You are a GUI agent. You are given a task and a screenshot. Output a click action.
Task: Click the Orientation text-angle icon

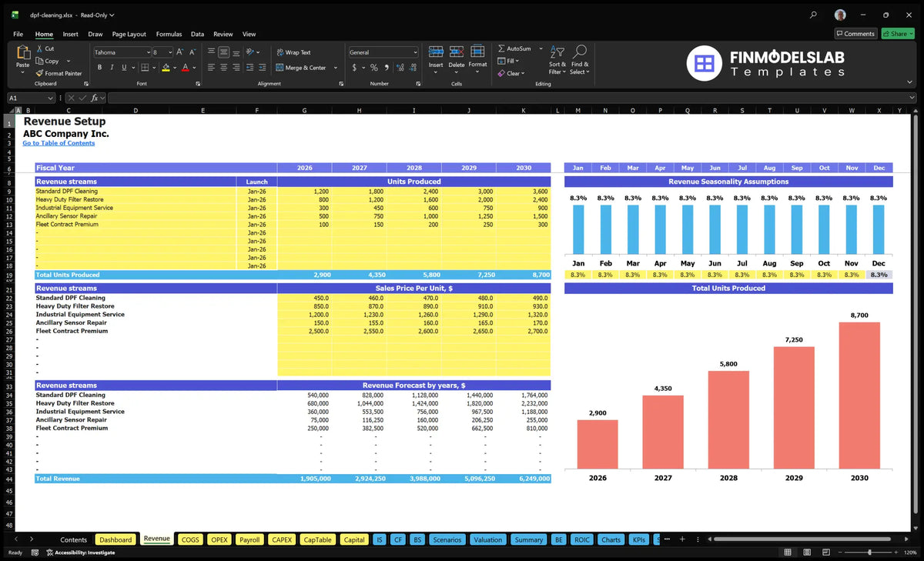click(250, 52)
